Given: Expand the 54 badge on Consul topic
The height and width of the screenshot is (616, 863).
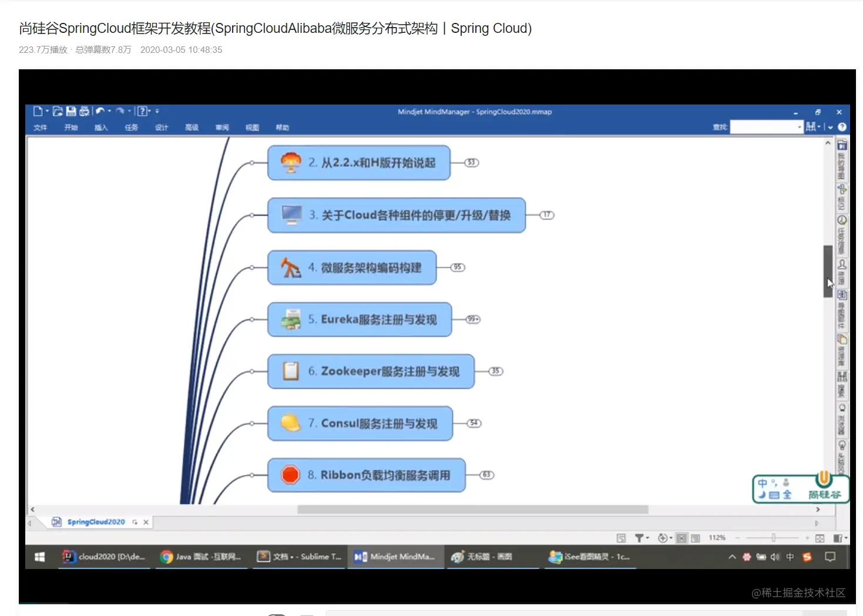Looking at the screenshot, I should [474, 423].
